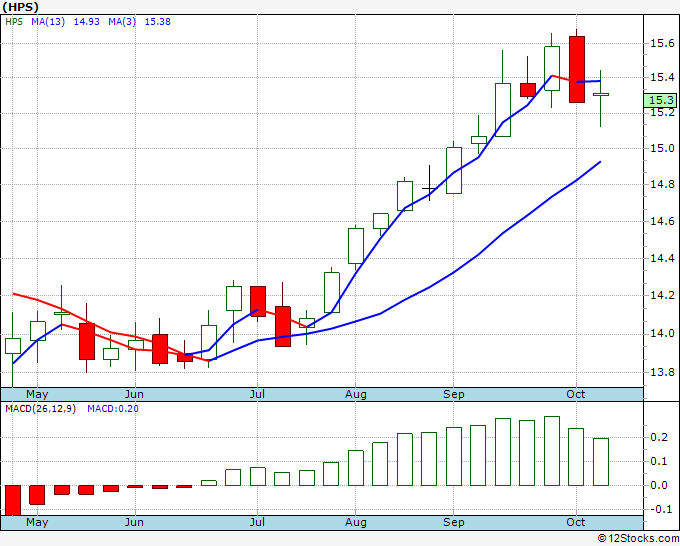Click May on the MACD panel time axis

click(37, 522)
